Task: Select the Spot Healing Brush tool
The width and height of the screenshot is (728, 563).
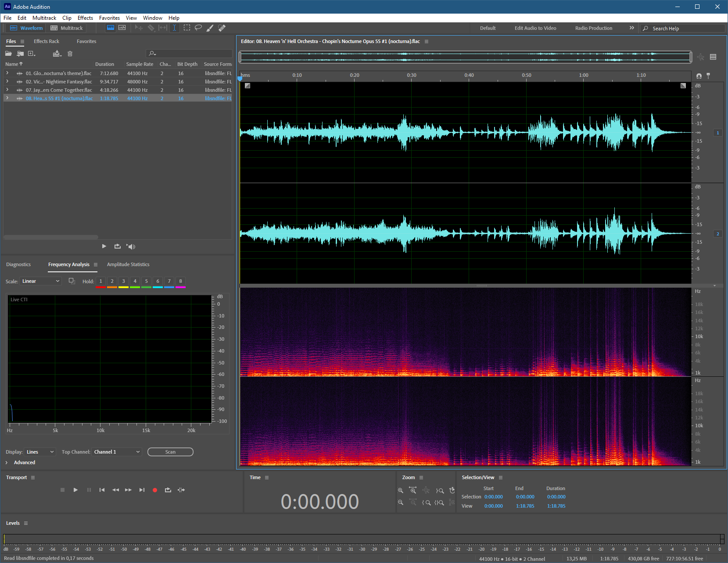Action: coord(222,28)
